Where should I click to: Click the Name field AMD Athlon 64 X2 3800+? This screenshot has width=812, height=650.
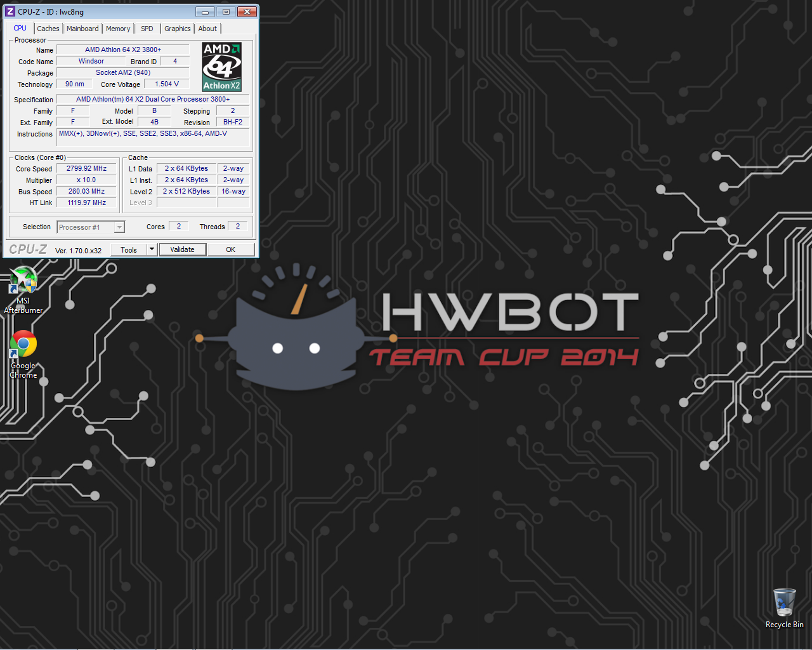[123, 50]
